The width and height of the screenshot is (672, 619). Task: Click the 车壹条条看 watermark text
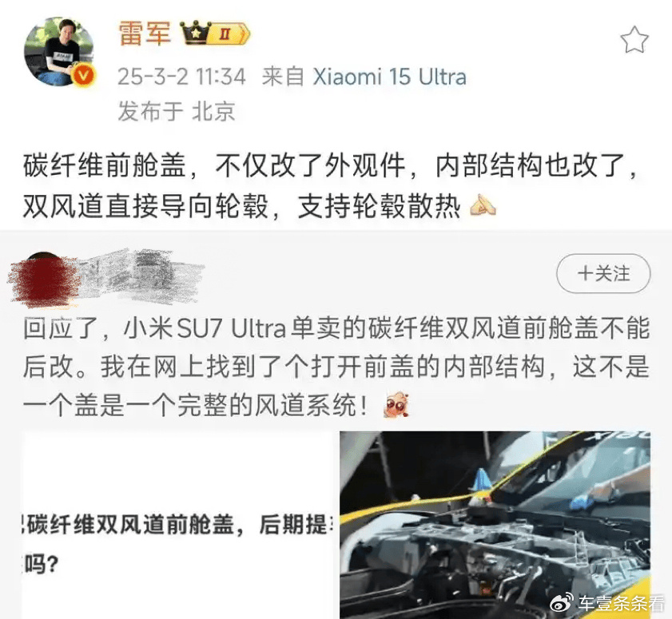(x=620, y=603)
